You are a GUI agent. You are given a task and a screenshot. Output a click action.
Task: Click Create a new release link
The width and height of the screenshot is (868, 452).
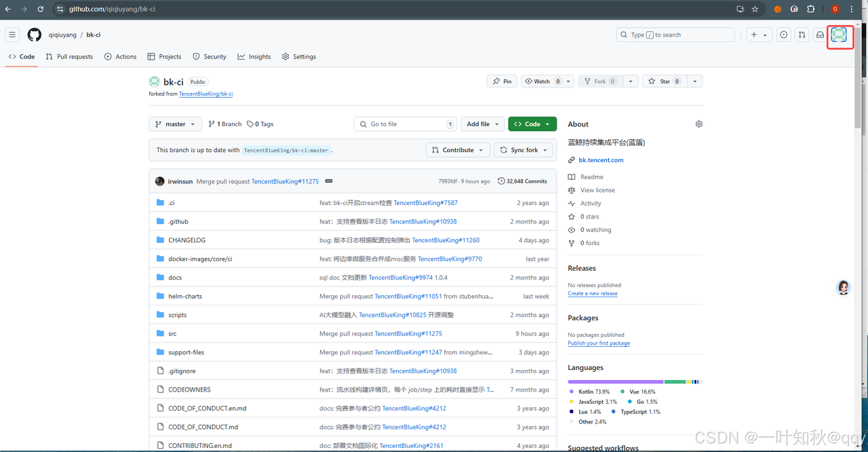point(593,294)
